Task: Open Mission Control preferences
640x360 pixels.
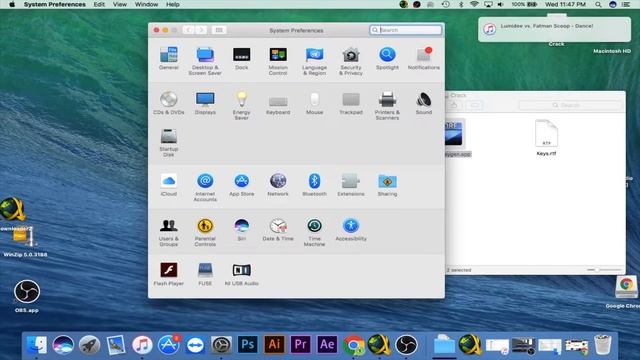Action: click(278, 61)
